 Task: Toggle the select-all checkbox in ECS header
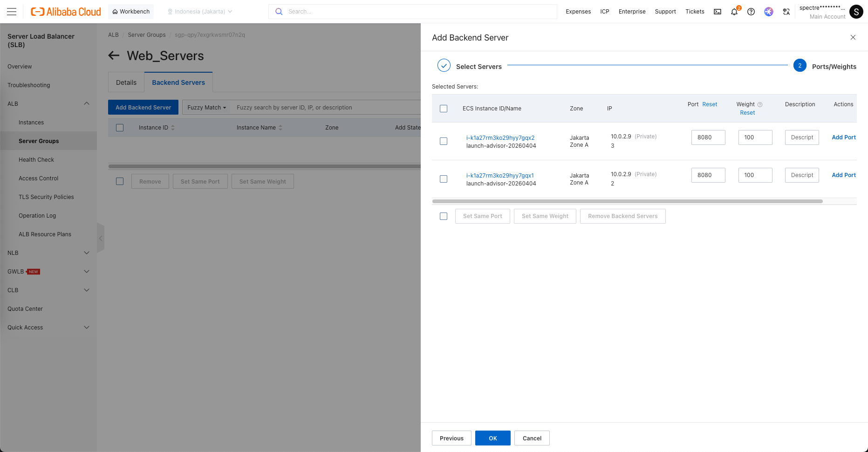444,109
